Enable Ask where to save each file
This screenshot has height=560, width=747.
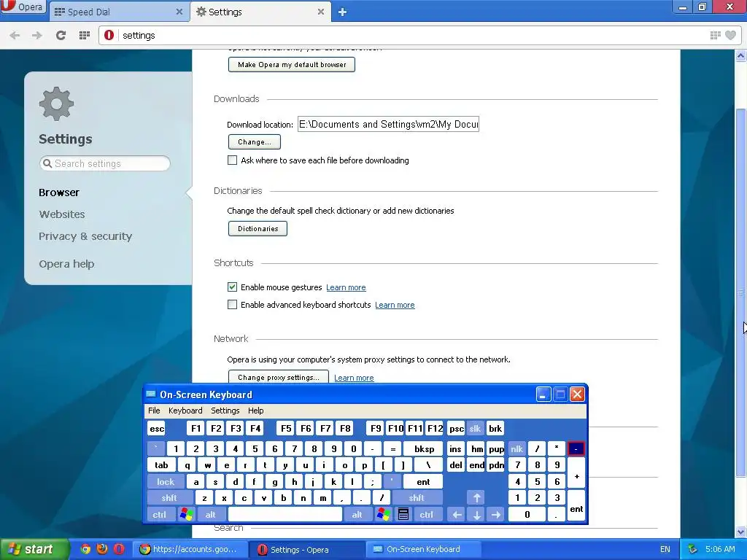[x=232, y=160]
